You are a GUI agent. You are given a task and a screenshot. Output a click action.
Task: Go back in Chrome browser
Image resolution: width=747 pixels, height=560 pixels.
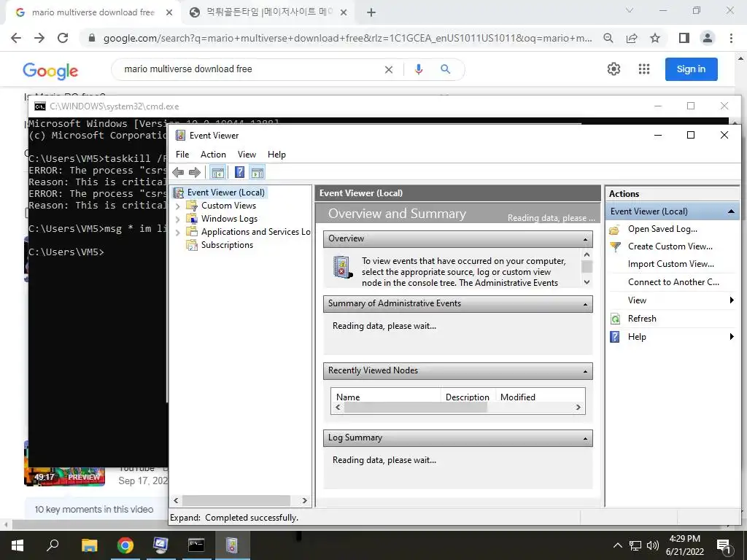16,38
